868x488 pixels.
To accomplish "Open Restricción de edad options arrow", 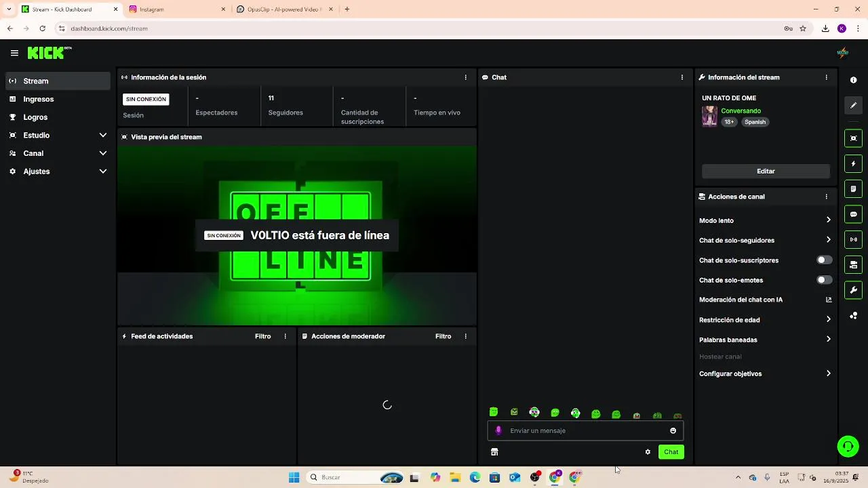I will (x=828, y=319).
